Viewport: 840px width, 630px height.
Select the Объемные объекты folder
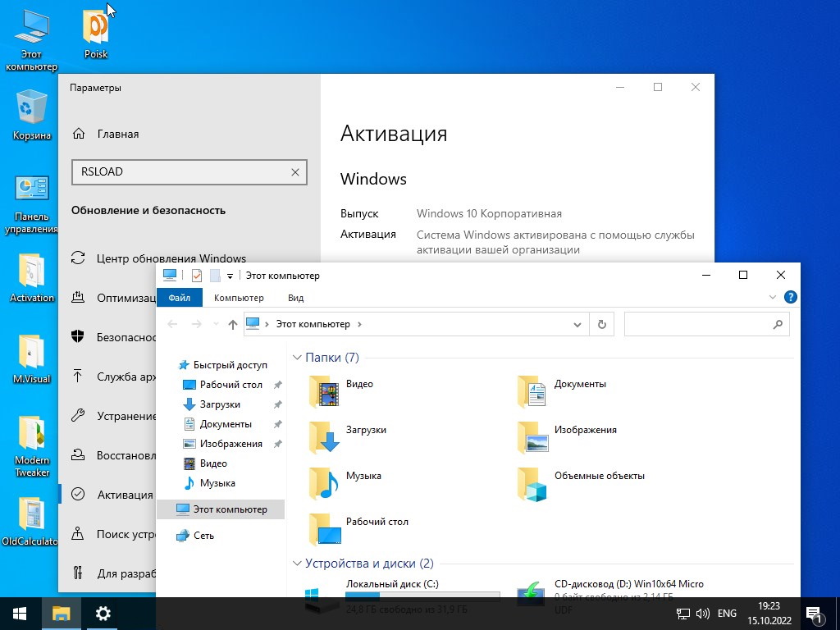click(x=582, y=484)
